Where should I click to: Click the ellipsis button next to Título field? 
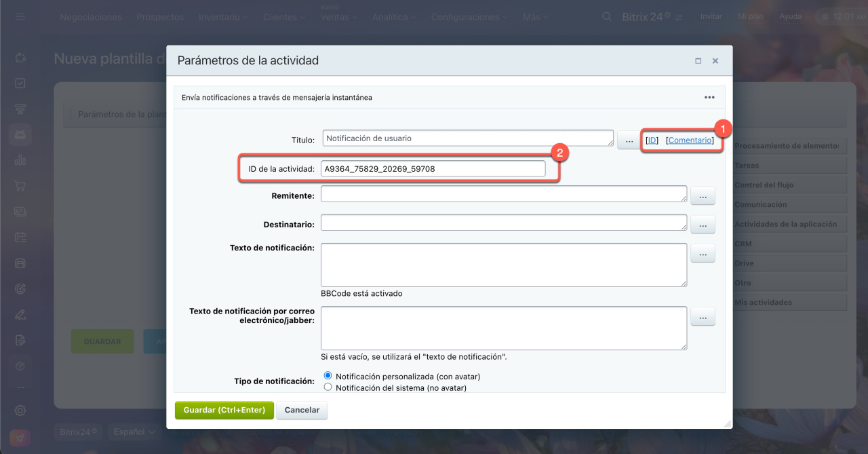tap(629, 140)
